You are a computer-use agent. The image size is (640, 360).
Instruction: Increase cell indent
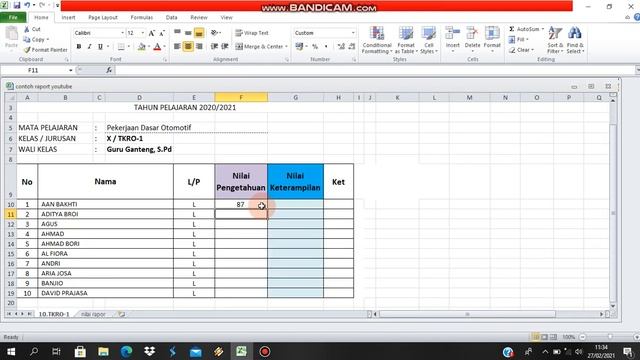[224, 47]
